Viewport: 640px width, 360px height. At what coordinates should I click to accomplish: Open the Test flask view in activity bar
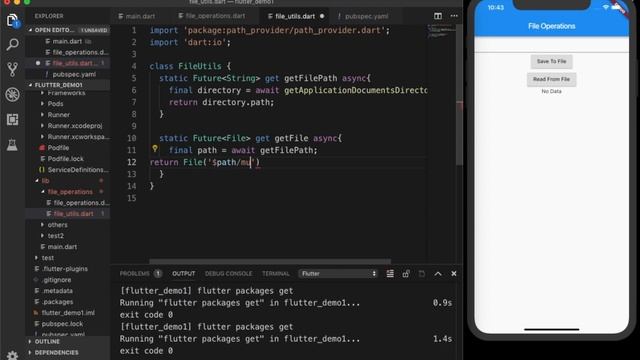[12, 144]
